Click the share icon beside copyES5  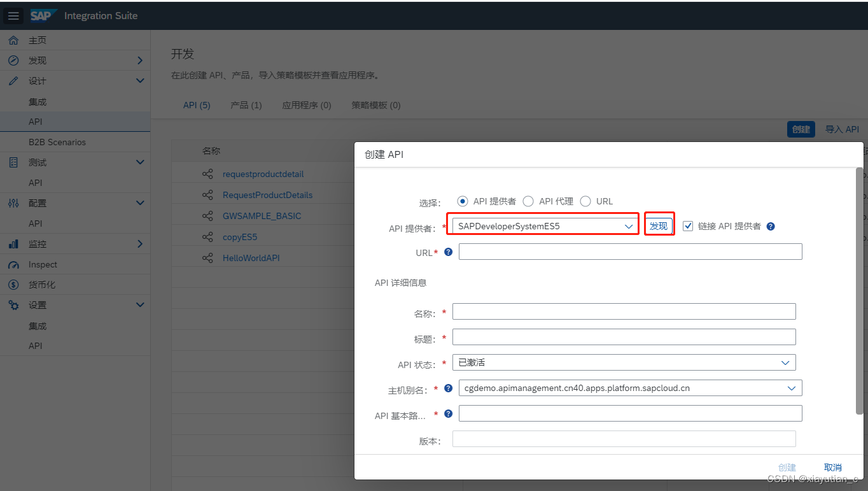point(207,237)
